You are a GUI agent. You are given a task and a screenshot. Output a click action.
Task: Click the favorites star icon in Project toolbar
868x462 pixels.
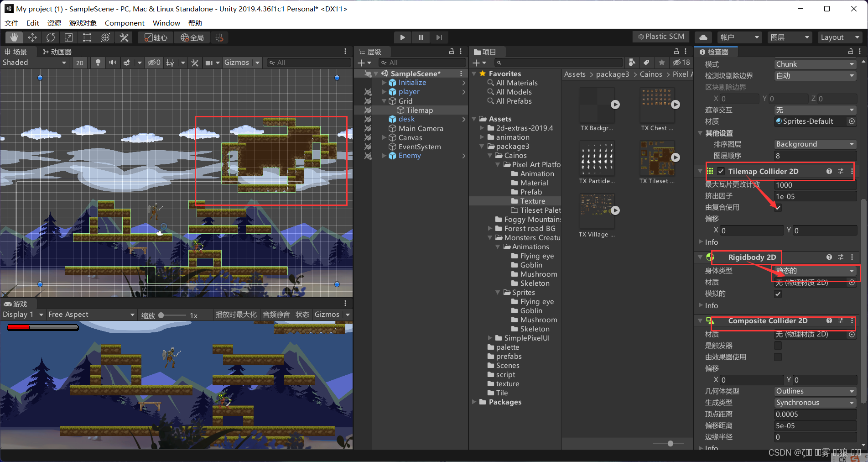tap(661, 63)
